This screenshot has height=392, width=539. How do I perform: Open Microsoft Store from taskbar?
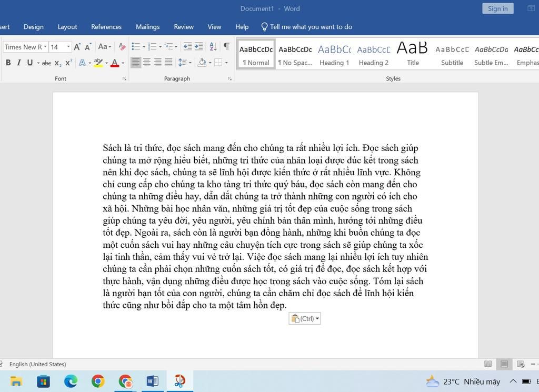[x=43, y=381]
